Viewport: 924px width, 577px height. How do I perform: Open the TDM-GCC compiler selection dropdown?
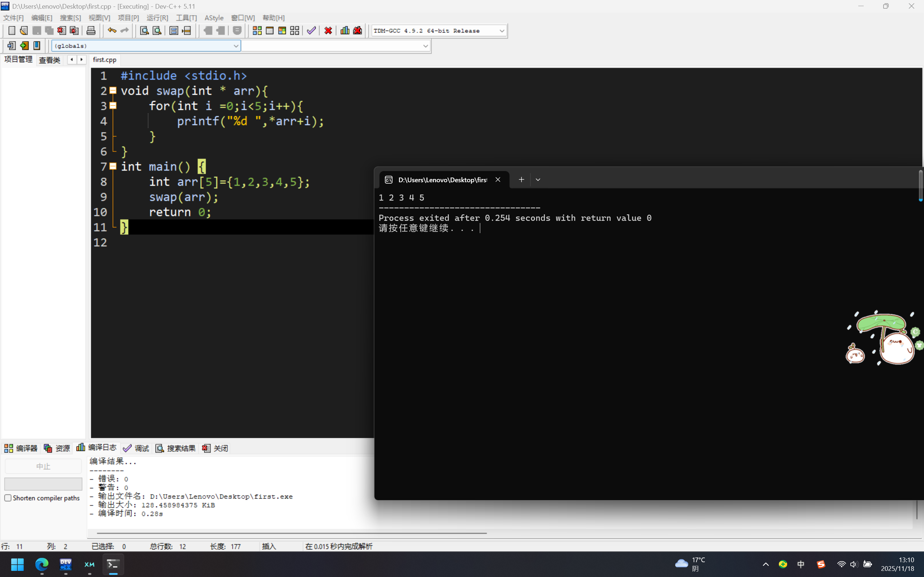coord(502,31)
